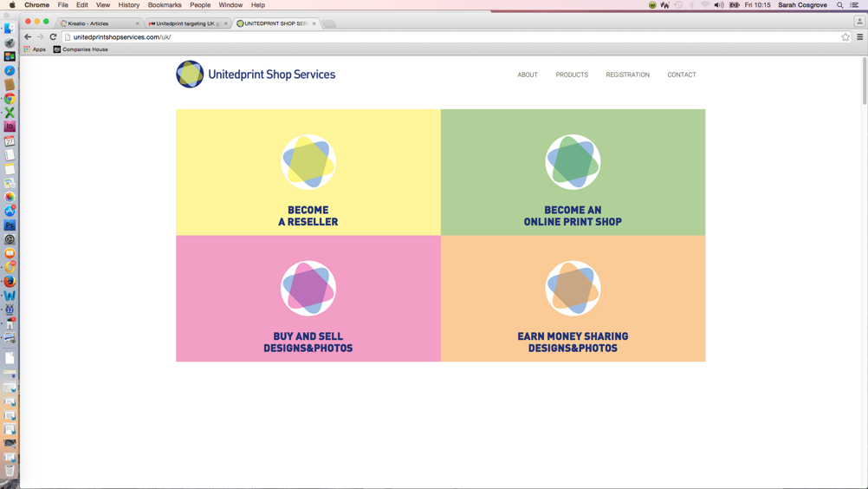Viewport: 868px width, 489px height.
Task: Launch Firefox from the dock
Action: click(x=10, y=281)
